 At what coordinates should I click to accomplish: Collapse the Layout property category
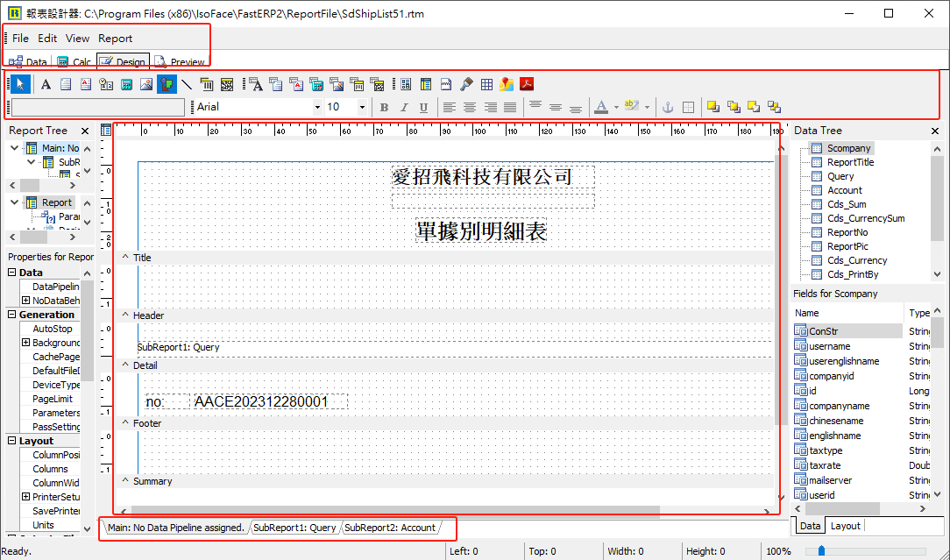[12, 441]
